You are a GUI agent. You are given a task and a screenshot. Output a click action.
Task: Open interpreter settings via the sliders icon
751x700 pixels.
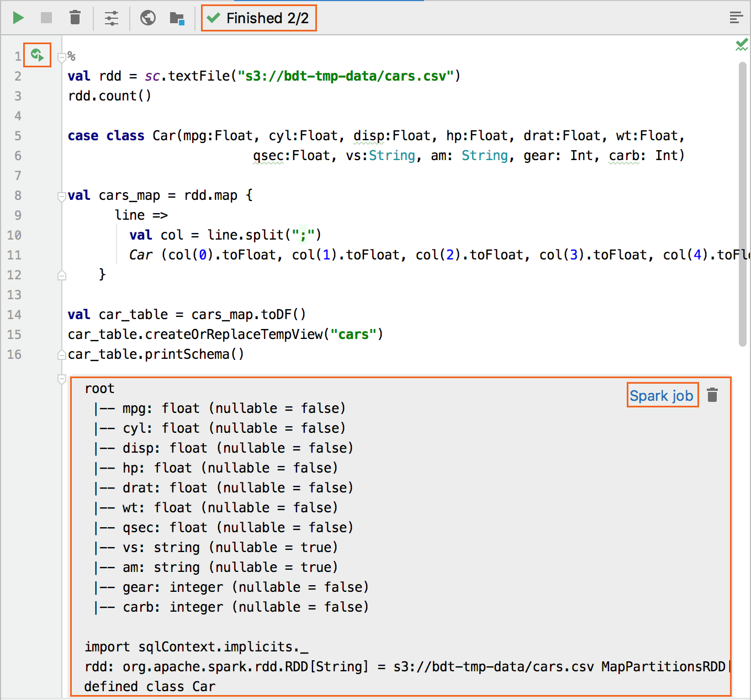tap(112, 18)
